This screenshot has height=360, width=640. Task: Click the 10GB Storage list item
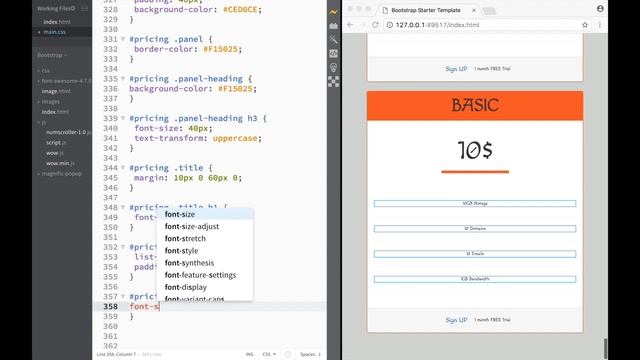coord(475,203)
